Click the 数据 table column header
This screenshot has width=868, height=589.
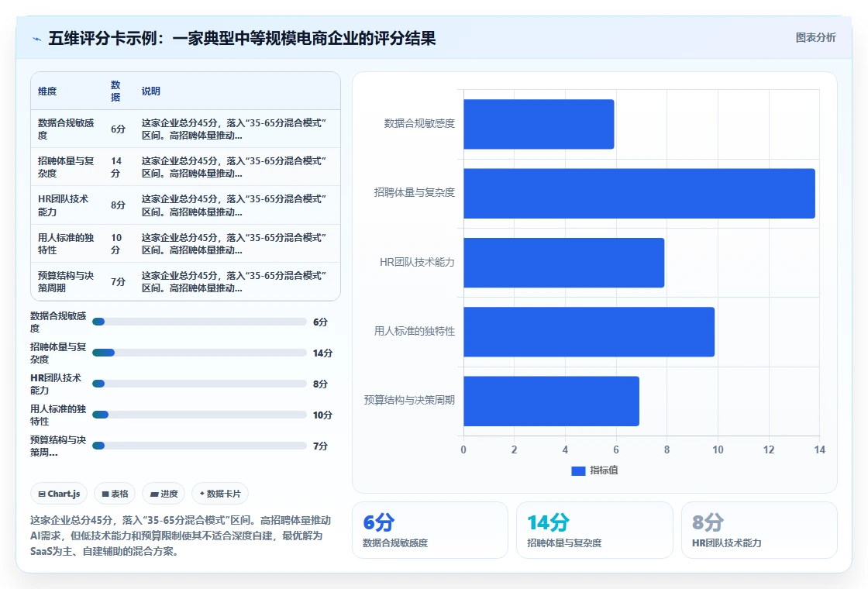pos(115,91)
